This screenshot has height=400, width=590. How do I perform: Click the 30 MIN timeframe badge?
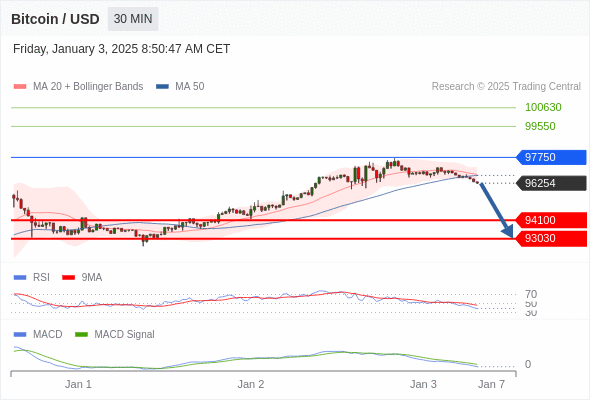(133, 19)
